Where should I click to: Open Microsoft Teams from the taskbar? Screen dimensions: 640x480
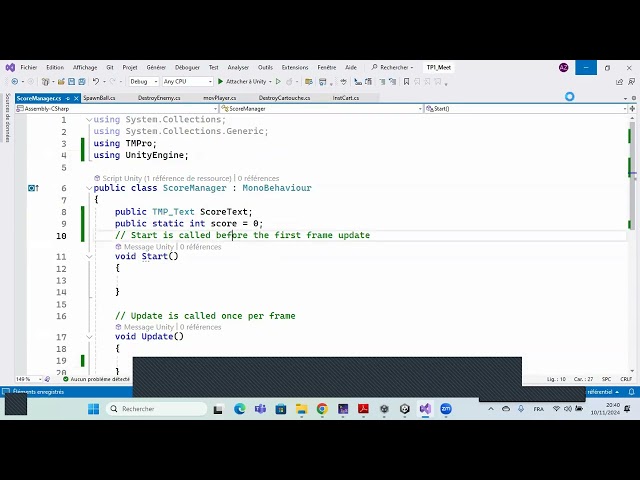[260, 409]
